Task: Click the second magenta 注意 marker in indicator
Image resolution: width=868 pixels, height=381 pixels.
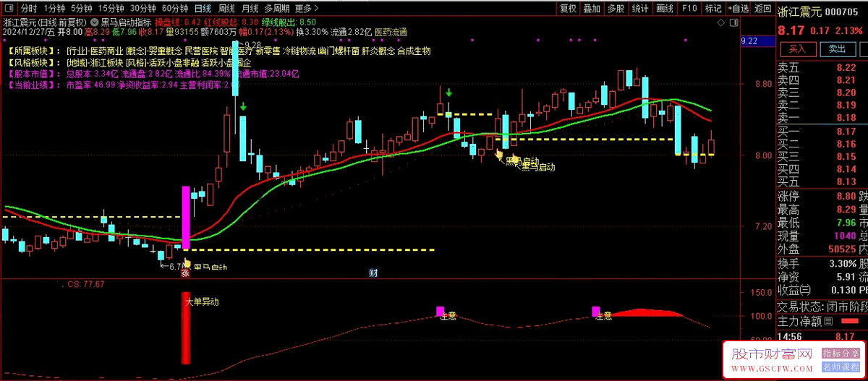Action: coord(597,312)
